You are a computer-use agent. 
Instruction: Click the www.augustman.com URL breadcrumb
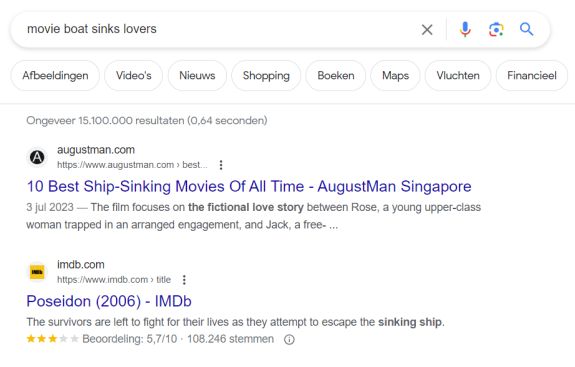coord(132,165)
